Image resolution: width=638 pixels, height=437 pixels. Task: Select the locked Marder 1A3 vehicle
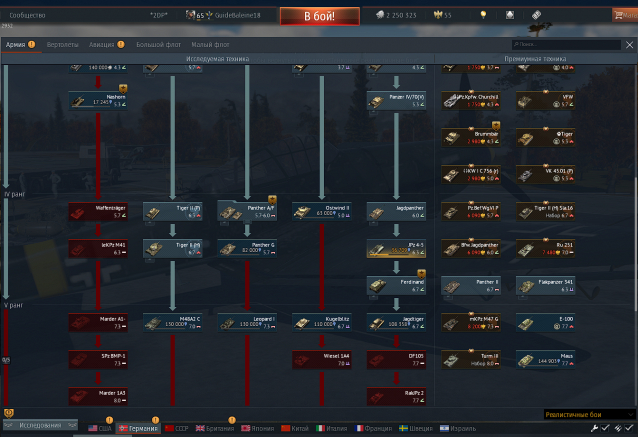pyautogui.click(x=98, y=397)
